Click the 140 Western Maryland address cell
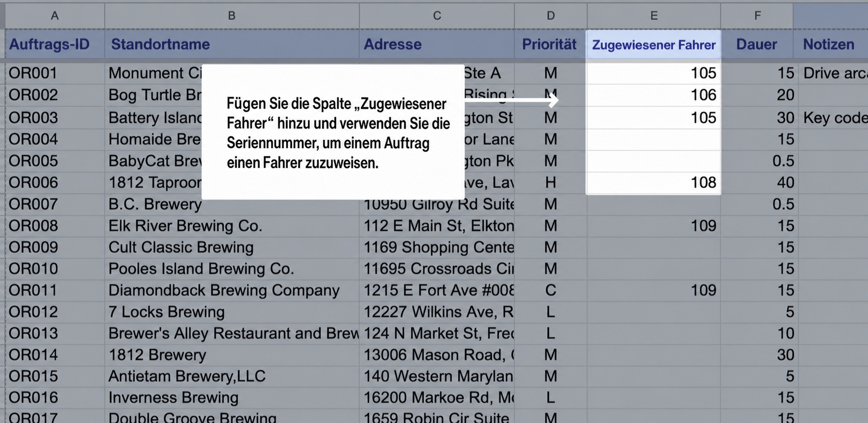 click(437, 376)
